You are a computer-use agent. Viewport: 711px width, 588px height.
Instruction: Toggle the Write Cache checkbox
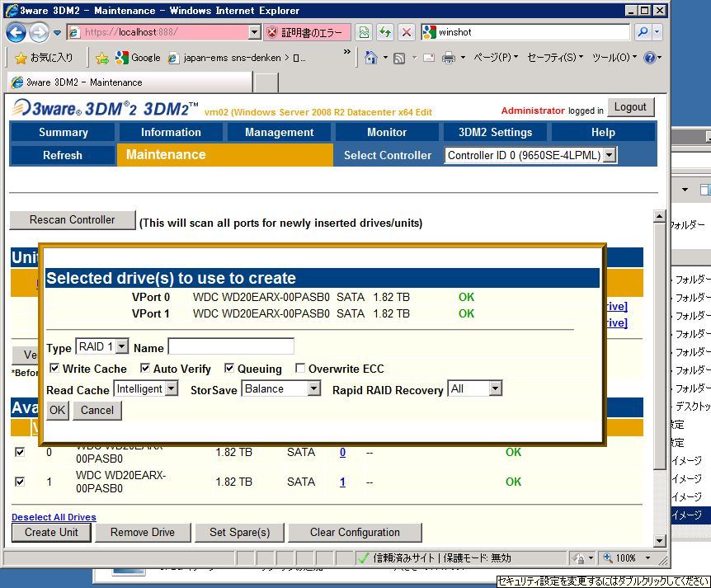tap(54, 368)
